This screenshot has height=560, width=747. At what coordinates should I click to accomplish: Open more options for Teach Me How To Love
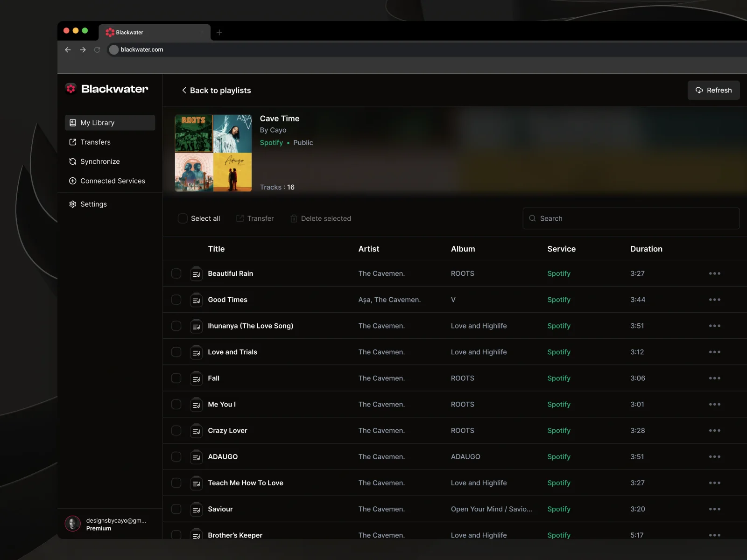coord(714,483)
